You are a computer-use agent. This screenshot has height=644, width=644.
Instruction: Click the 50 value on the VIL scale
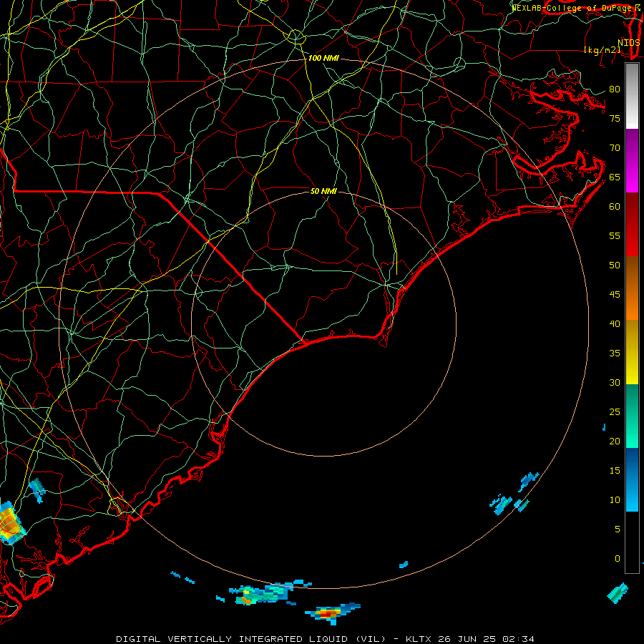[615, 265]
